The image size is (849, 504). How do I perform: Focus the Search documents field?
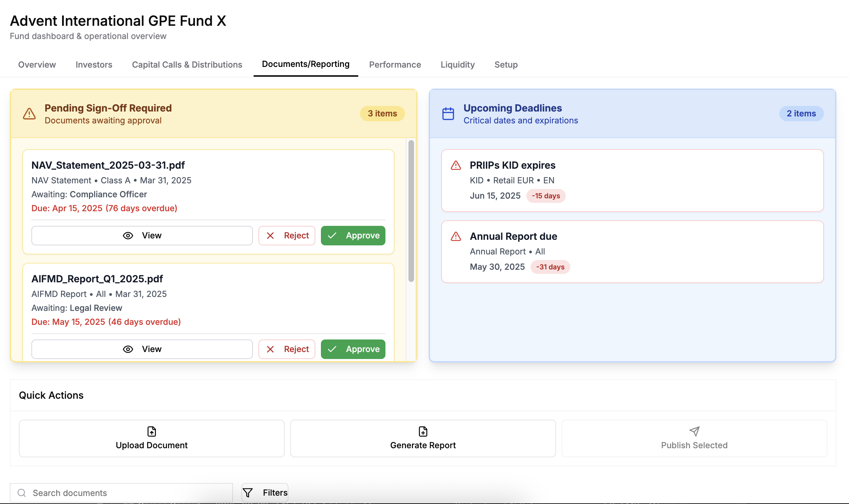(121, 492)
